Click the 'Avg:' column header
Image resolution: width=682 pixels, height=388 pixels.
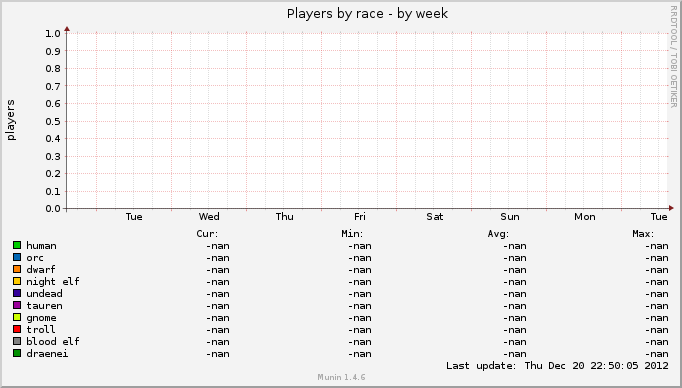click(x=498, y=234)
